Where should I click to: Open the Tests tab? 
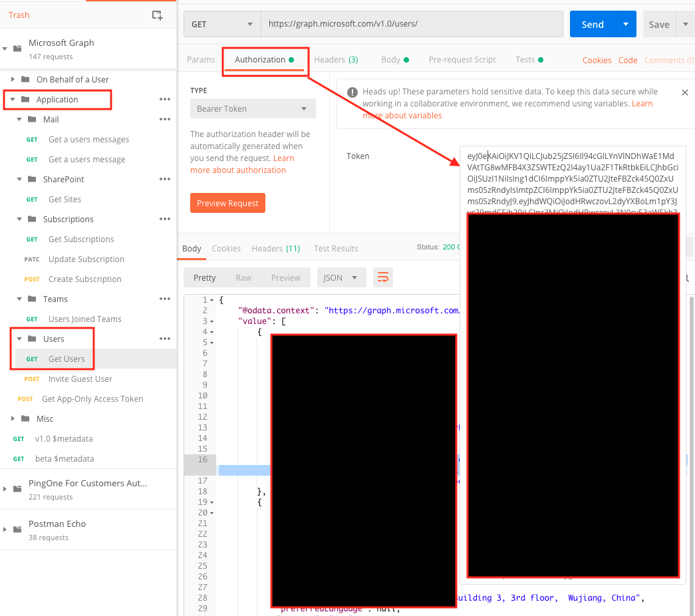(529, 59)
